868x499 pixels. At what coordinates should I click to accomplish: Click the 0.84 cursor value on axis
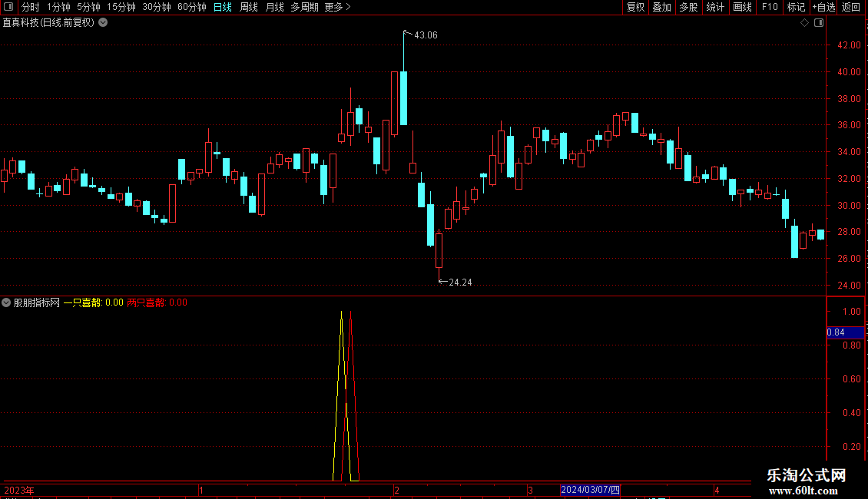pyautogui.click(x=845, y=332)
